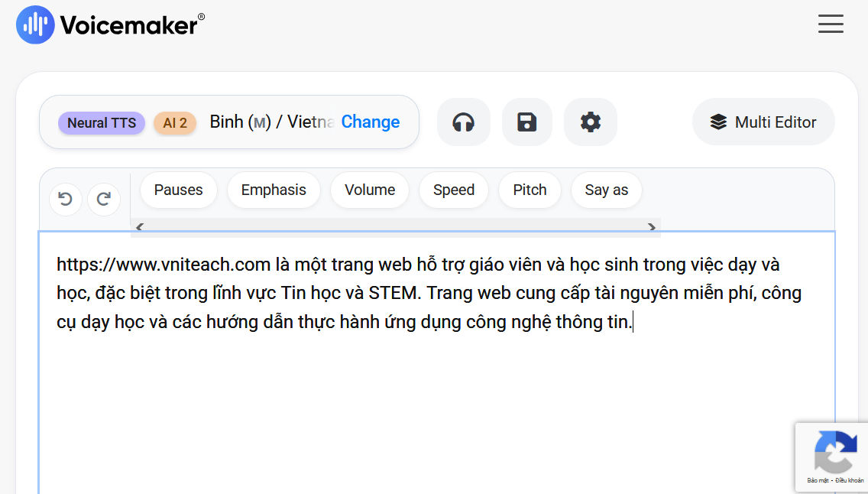The height and width of the screenshot is (494, 868).
Task: Click the Voicemaker logo icon
Action: coord(35,25)
